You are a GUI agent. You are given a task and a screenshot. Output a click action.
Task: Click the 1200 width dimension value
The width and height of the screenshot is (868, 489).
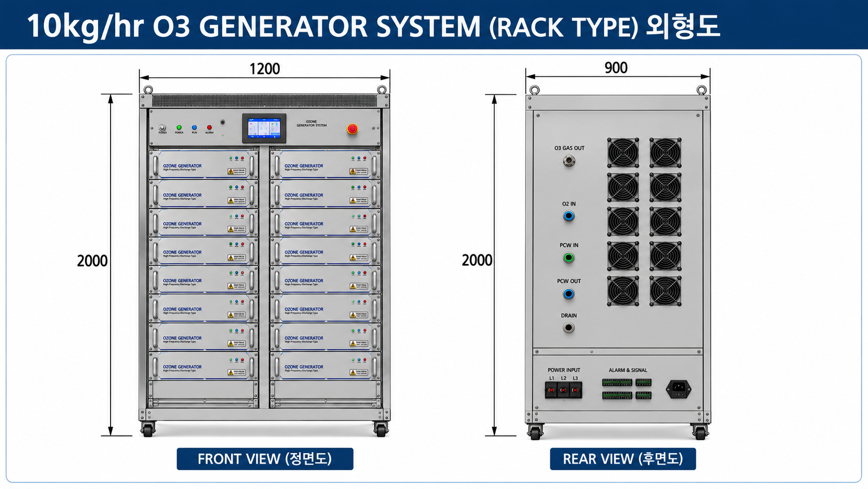point(265,69)
